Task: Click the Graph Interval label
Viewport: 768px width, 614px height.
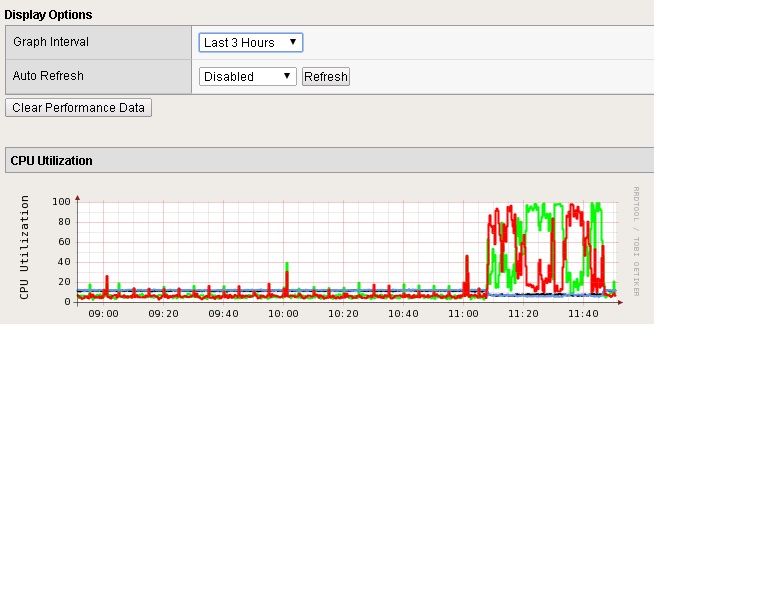Action: 51,42
